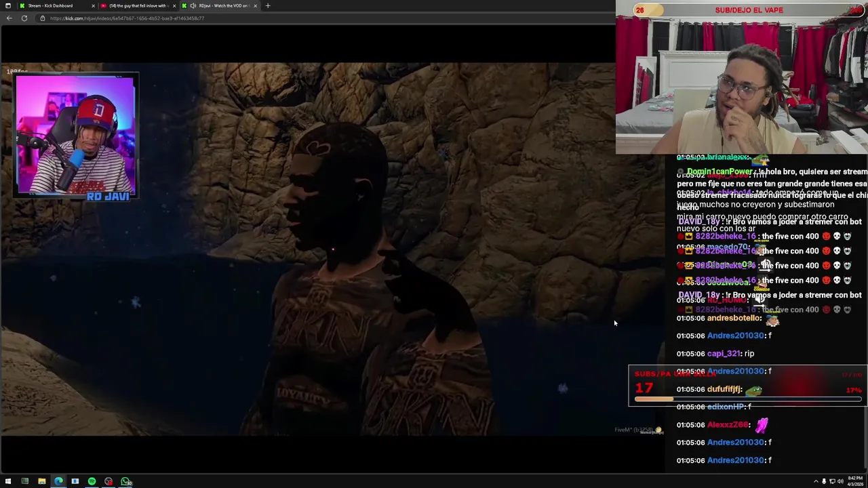Open the clock showing 8:42 PM
The width and height of the screenshot is (868, 488).
pos(855,481)
